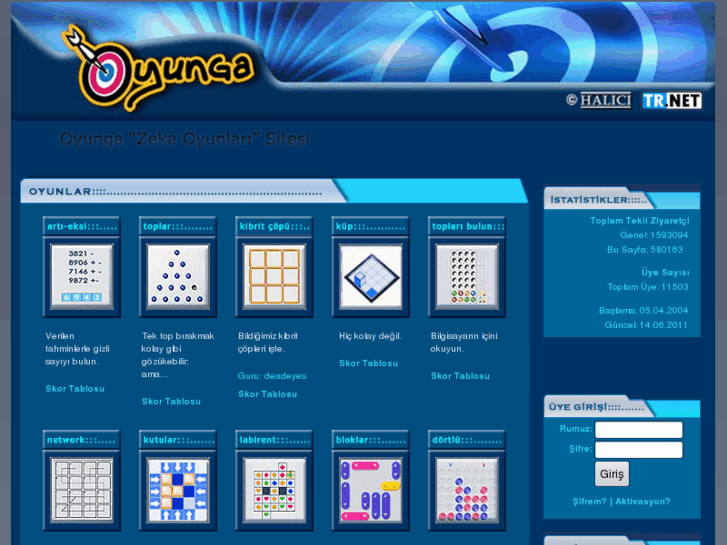Open the kutular arrows game thumbnail
727x545 pixels.
[x=178, y=490]
